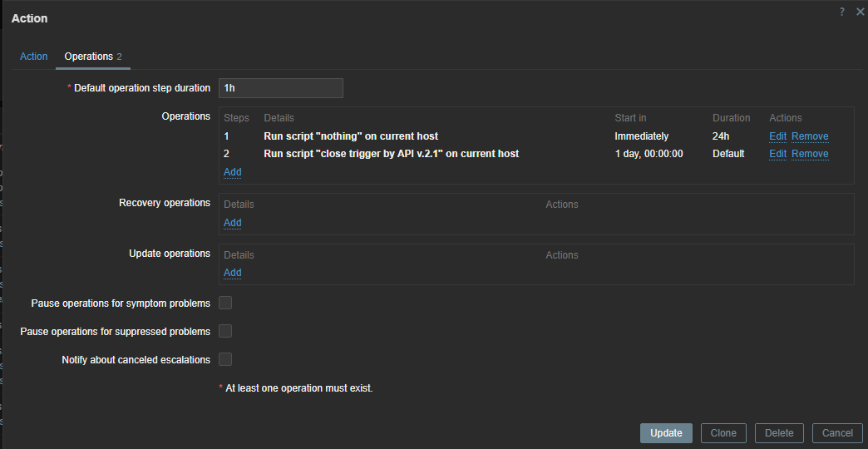Delete the action
This screenshot has width=868, height=449.
click(x=779, y=433)
